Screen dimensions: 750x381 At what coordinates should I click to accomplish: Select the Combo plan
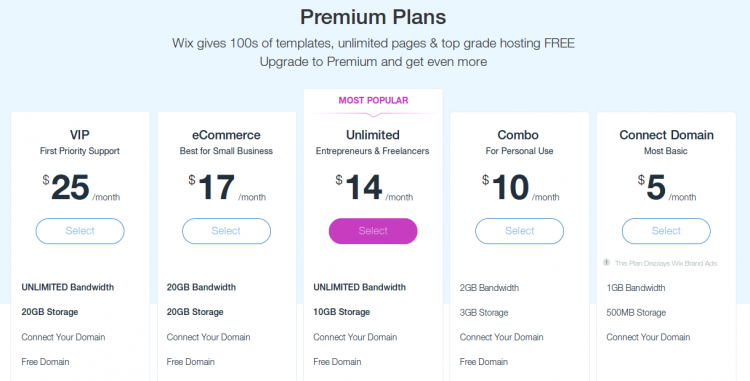[x=519, y=231]
